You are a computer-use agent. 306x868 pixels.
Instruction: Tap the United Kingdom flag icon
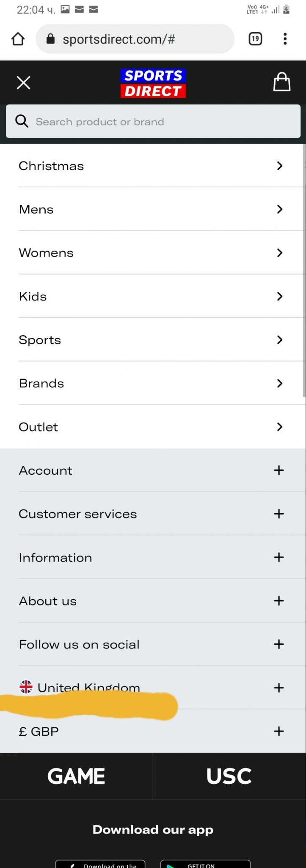(x=26, y=686)
